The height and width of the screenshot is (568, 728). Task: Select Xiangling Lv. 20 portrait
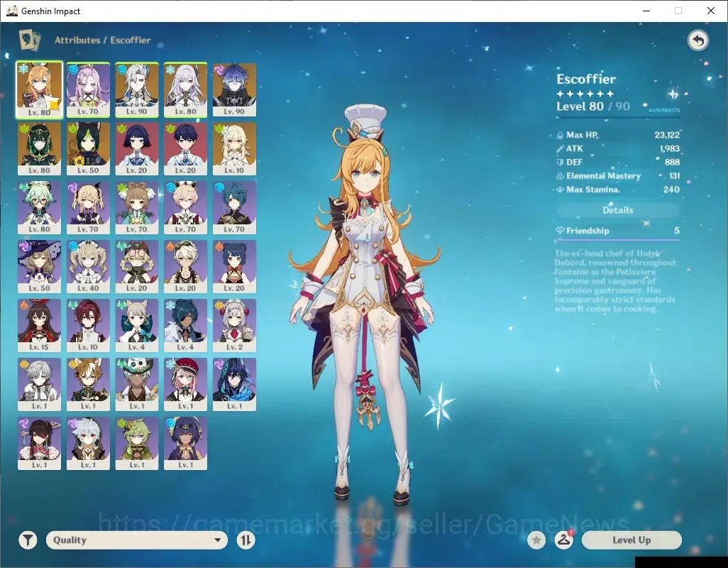pyautogui.click(x=234, y=266)
